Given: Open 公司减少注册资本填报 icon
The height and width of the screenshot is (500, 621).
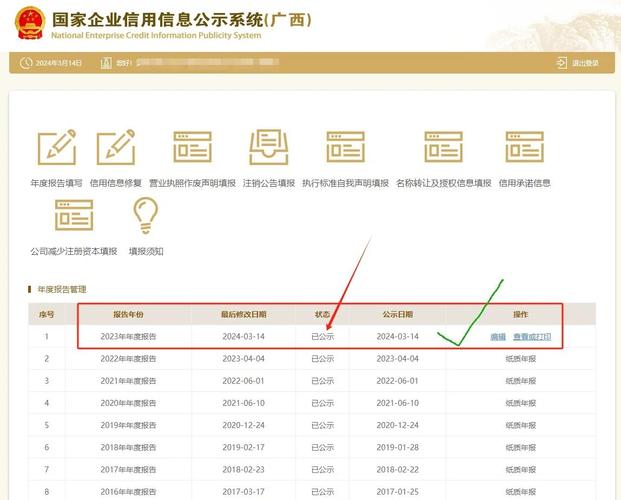Looking at the screenshot, I should click(x=74, y=215).
